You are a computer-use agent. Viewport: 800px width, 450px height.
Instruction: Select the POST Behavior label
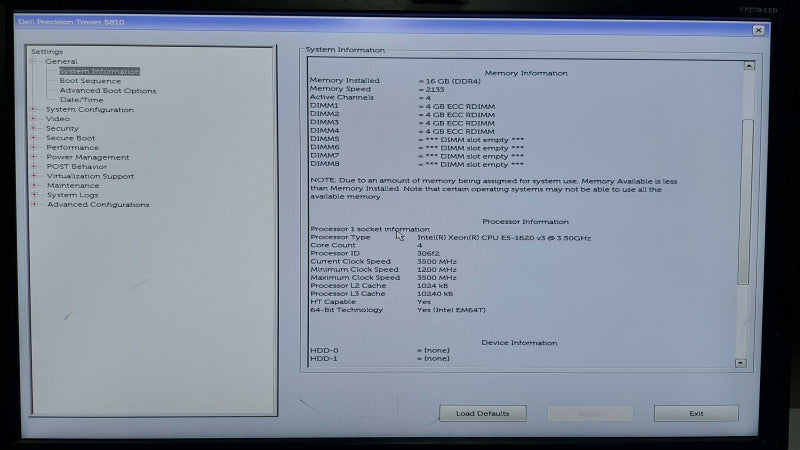click(x=77, y=166)
